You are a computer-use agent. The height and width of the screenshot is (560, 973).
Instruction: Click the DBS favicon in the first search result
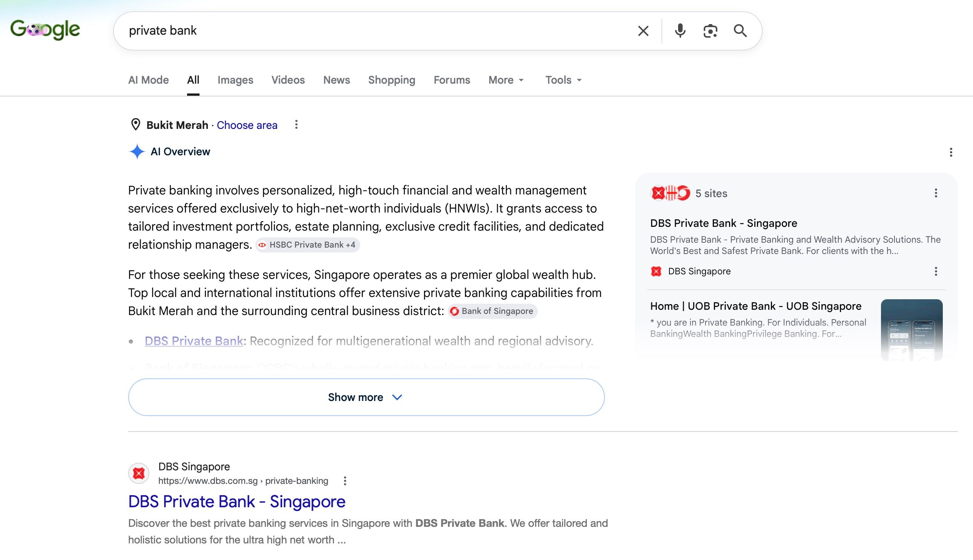tap(138, 473)
